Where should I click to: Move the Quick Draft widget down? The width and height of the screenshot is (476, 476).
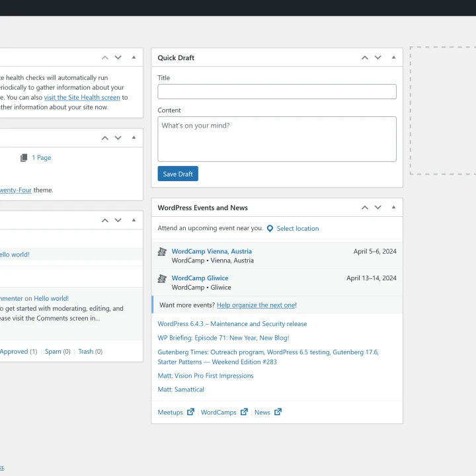pyautogui.click(x=377, y=58)
